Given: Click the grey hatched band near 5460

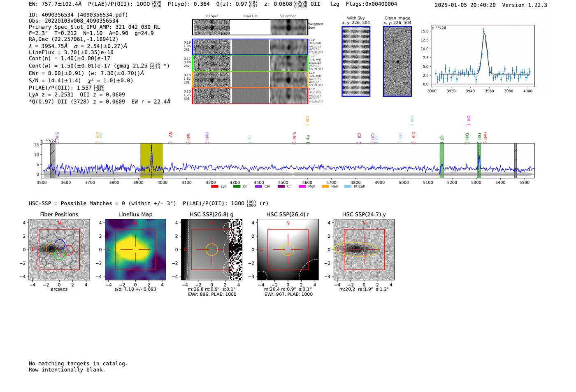Looking at the screenshot, I should click(x=515, y=160).
